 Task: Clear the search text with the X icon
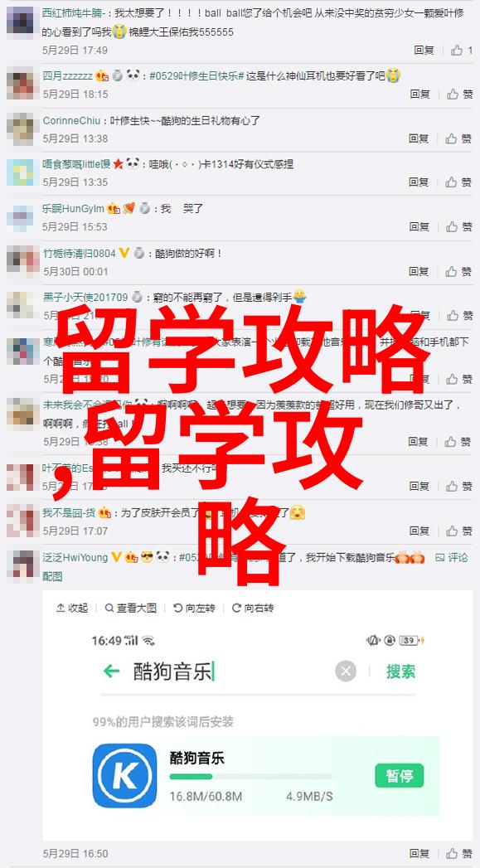pyautogui.click(x=346, y=672)
